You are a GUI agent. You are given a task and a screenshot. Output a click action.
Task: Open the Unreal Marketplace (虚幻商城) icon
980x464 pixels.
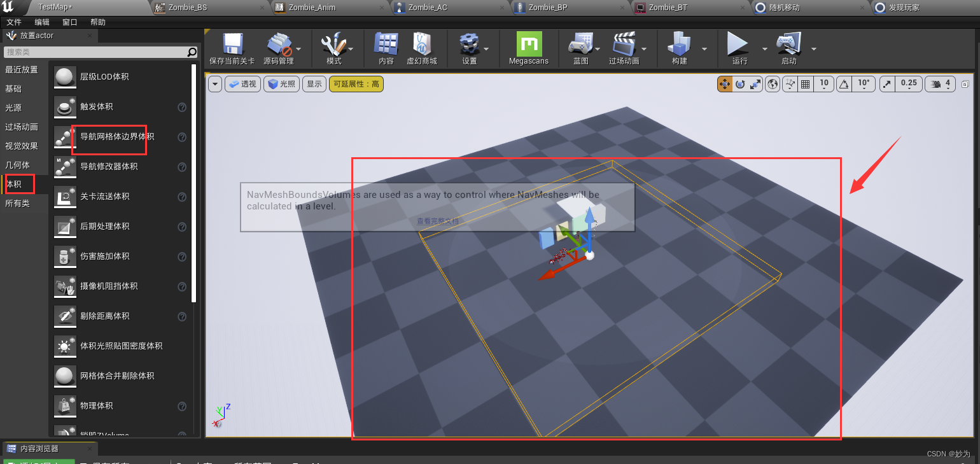[422, 45]
